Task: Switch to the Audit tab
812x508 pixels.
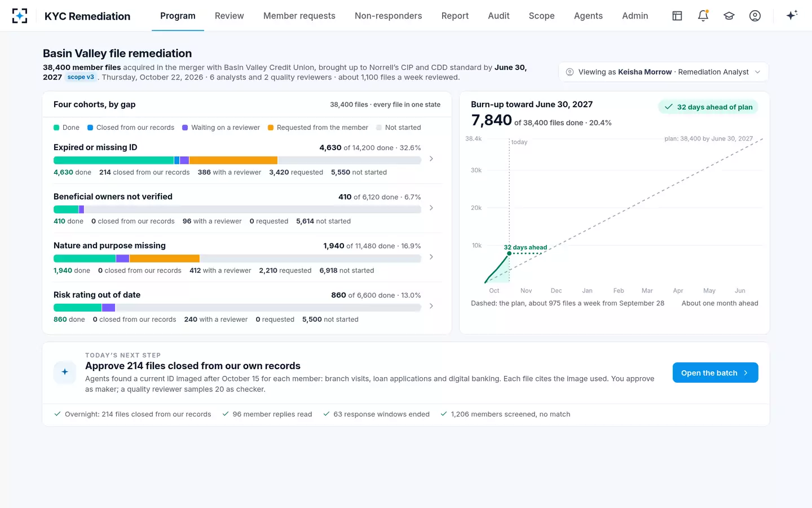Action: (498, 16)
